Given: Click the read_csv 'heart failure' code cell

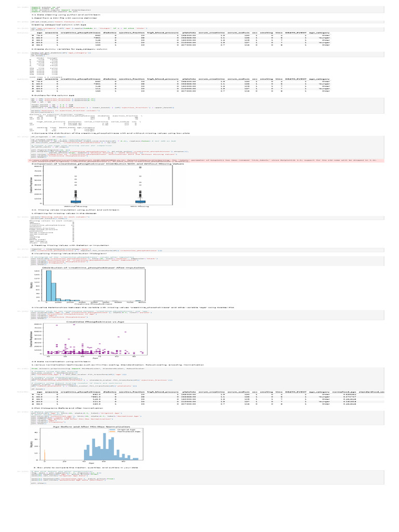Looking at the screenshot, I should (x=207, y=21).
